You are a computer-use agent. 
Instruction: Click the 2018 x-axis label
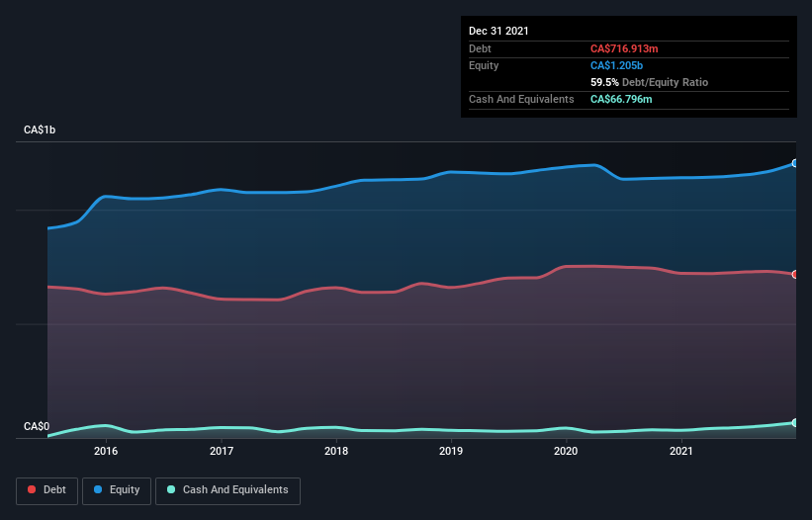pyautogui.click(x=336, y=451)
